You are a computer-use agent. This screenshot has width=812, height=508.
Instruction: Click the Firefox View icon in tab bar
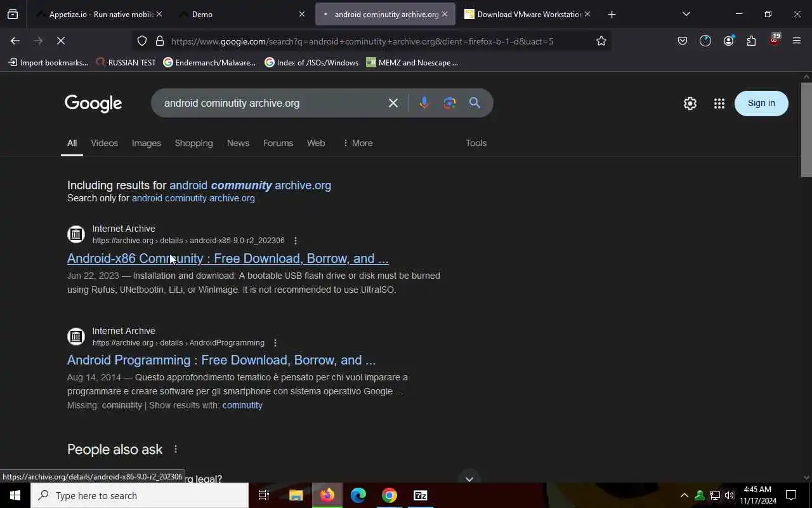click(x=13, y=14)
